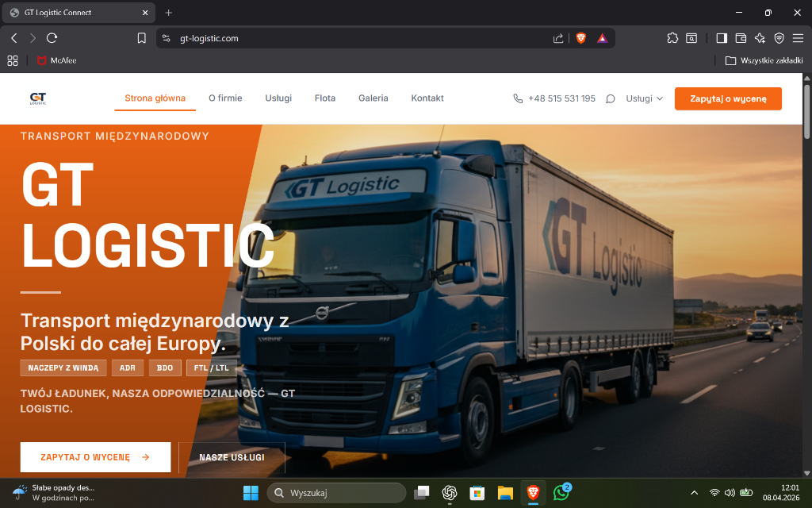This screenshot has height=508, width=812.
Task: Reload the page with the refresh icon
Action: click(52, 38)
